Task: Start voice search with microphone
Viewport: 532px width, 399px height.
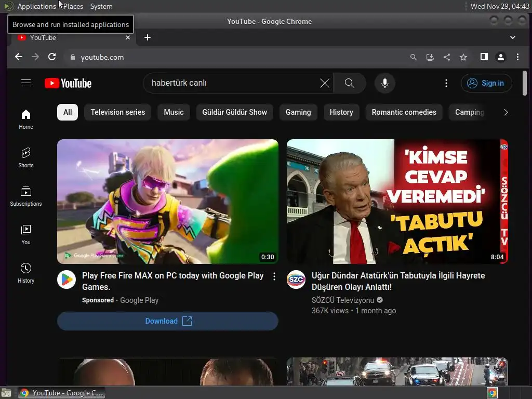Action: (385, 83)
